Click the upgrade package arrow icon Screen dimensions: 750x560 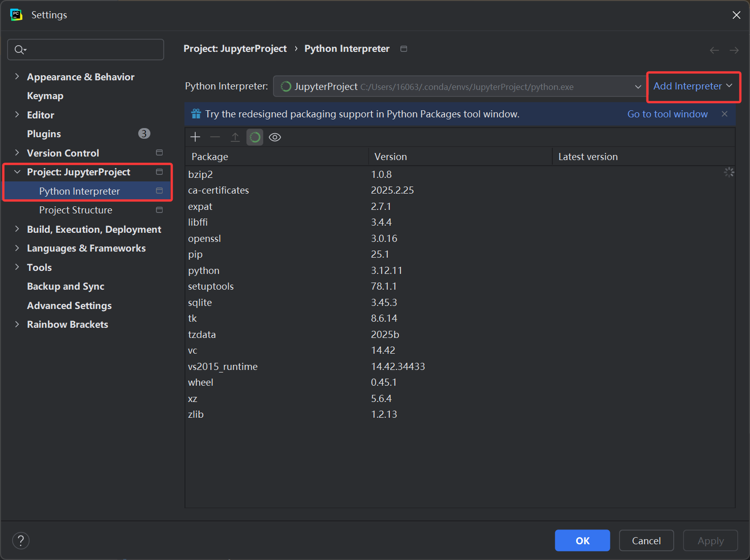pos(235,137)
